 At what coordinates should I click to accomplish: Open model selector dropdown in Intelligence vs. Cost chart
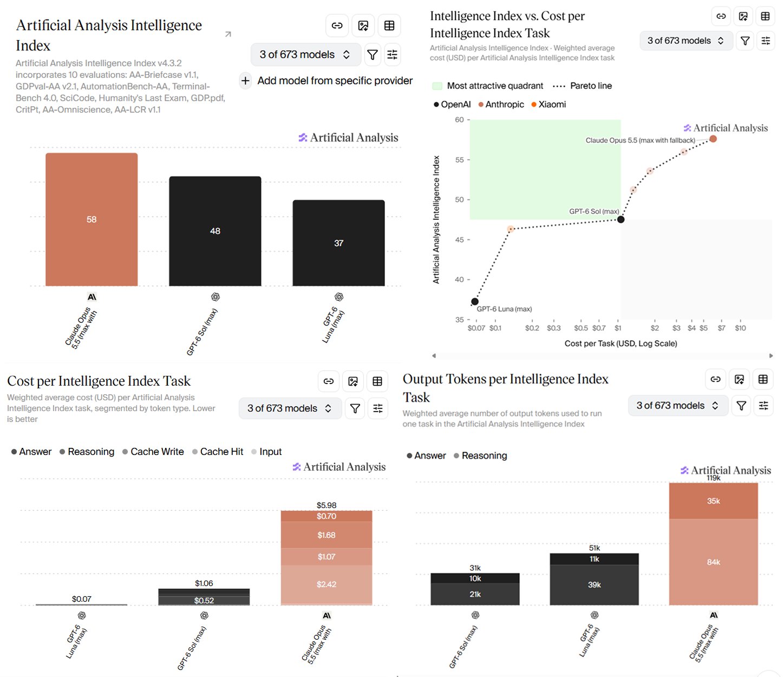(686, 41)
